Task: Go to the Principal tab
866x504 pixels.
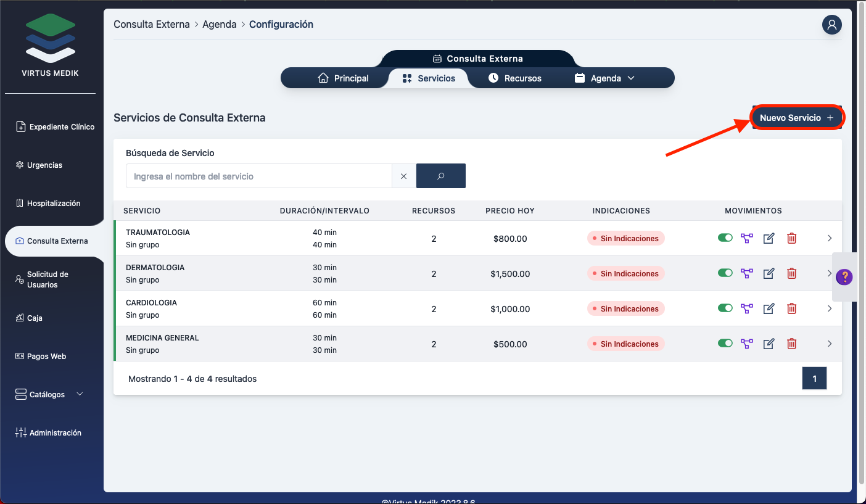Action: pos(343,78)
